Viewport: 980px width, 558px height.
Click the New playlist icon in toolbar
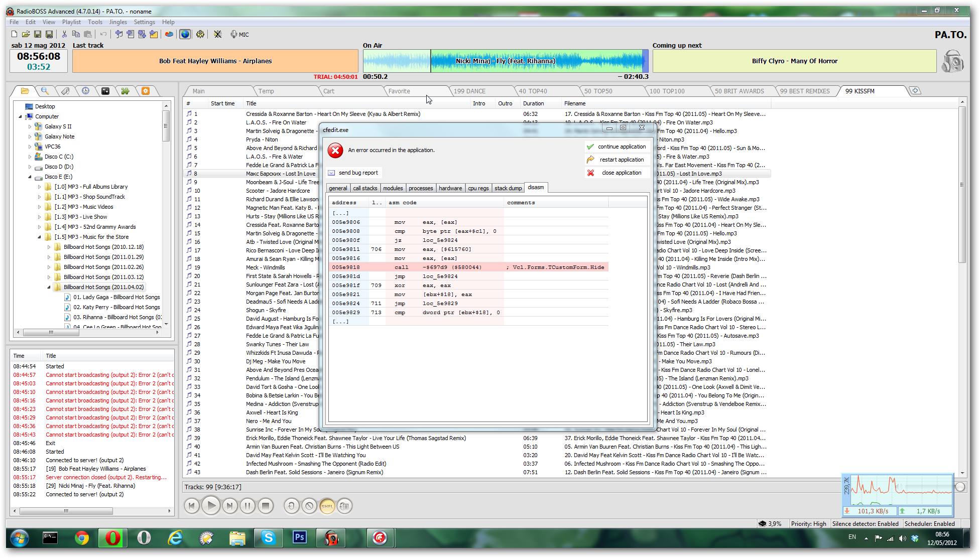click(14, 34)
